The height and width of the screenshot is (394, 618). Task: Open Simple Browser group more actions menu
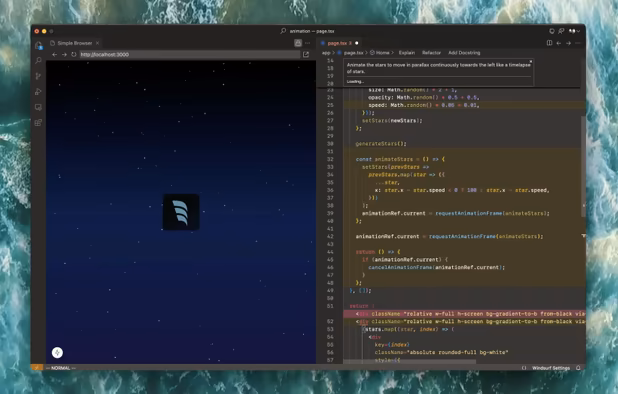(x=308, y=43)
